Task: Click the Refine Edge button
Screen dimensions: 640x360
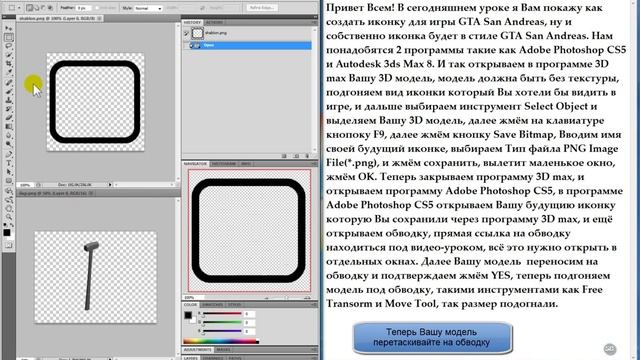Action: pyautogui.click(x=262, y=8)
